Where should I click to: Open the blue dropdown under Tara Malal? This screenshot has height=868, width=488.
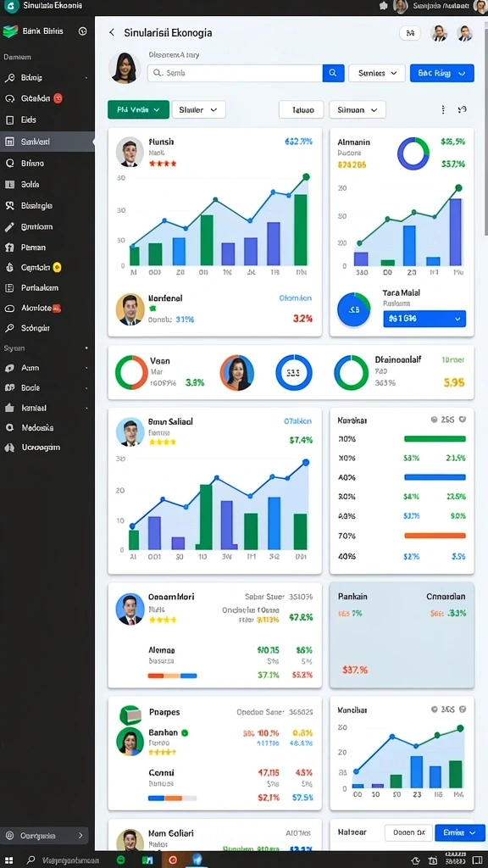pos(424,319)
